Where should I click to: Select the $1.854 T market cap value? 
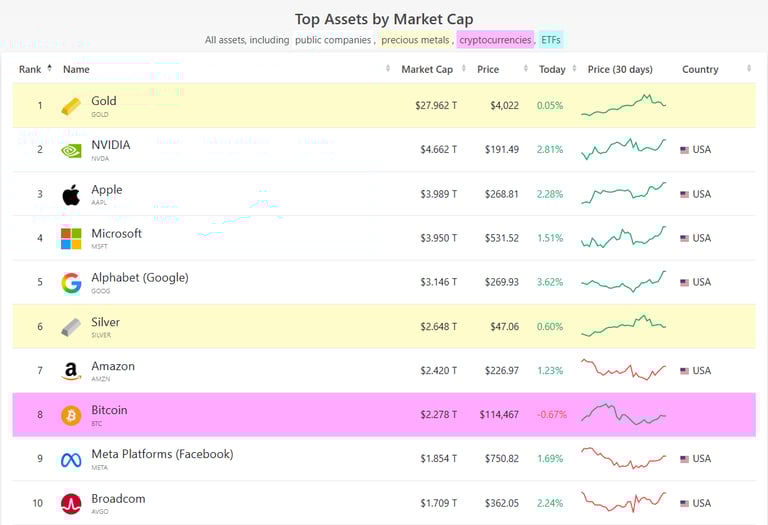[x=438, y=459]
